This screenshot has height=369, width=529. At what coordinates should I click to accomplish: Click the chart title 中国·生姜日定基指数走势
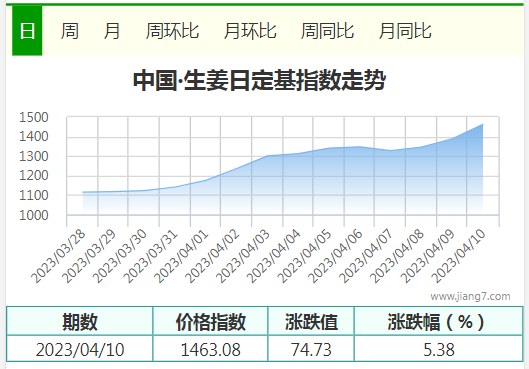click(259, 80)
